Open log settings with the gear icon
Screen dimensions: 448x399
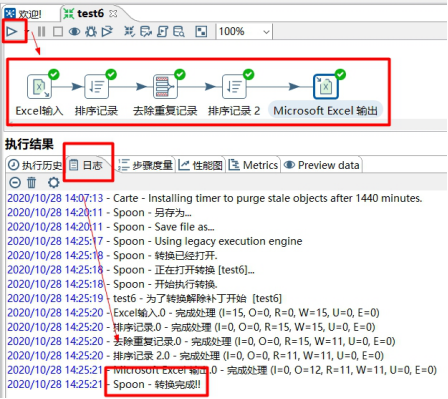[x=53, y=183]
